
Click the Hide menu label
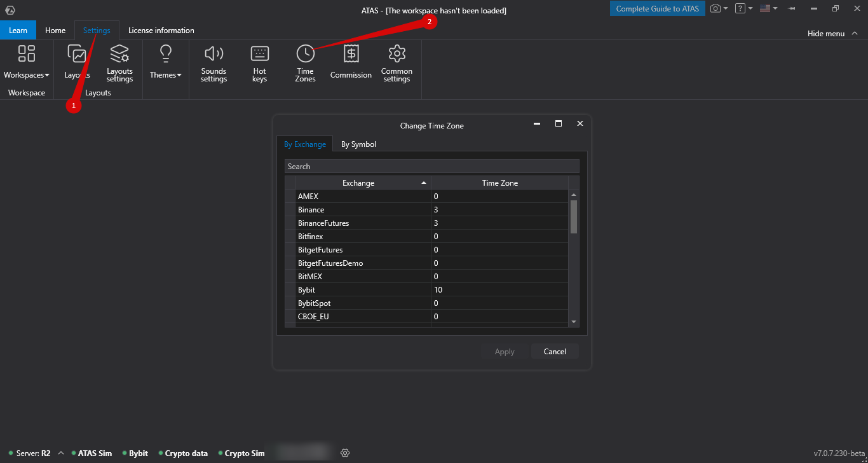pos(826,33)
